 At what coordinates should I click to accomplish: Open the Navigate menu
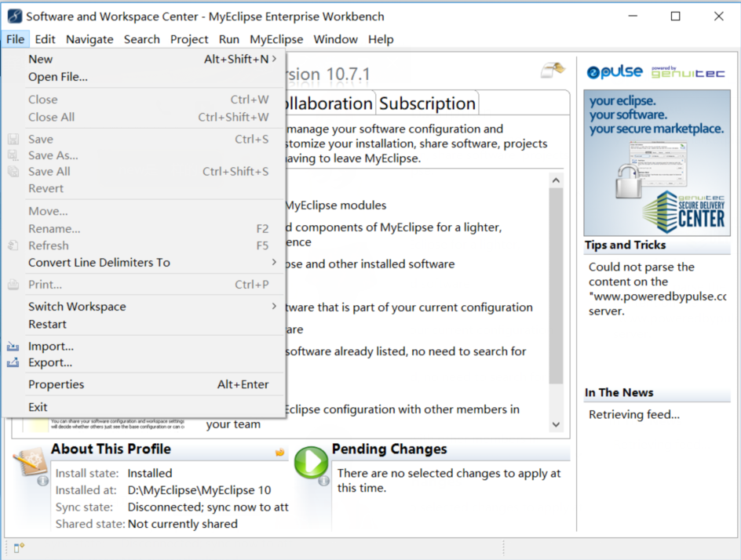[x=89, y=39]
